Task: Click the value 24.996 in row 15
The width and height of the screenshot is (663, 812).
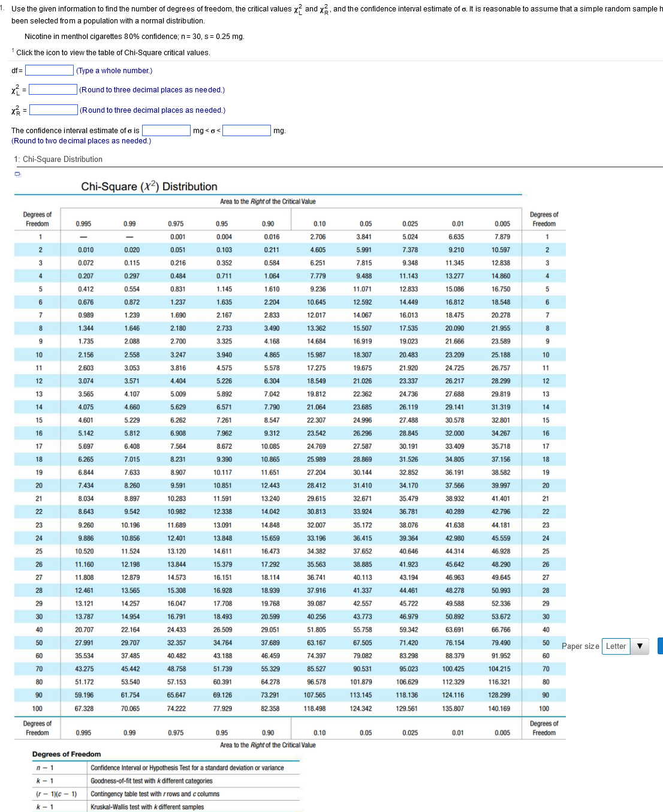Action: [x=363, y=420]
